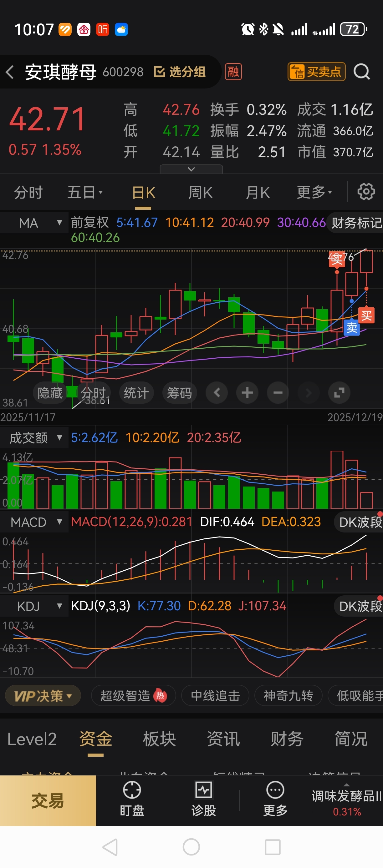Viewport: 383px width, 868px height.
Task: Tap 前复权 adjustment label
Action: (90, 222)
